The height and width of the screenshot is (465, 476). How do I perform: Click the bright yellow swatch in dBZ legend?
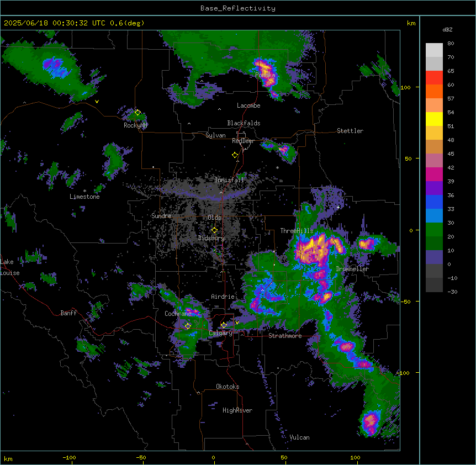434,119
